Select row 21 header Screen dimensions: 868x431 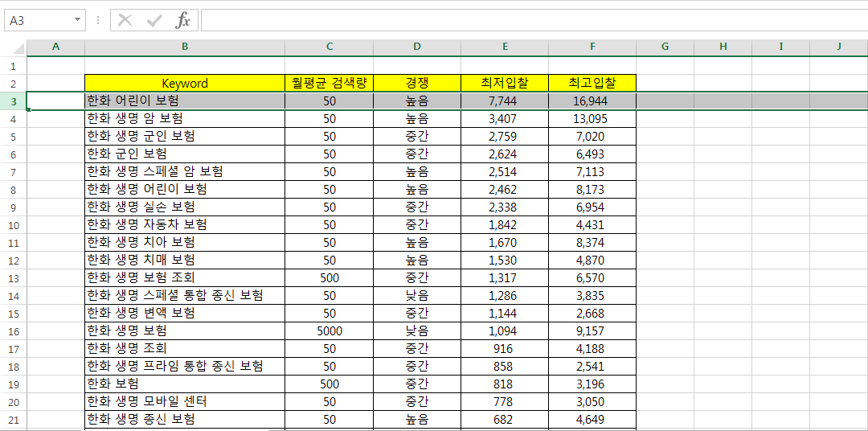coord(14,420)
